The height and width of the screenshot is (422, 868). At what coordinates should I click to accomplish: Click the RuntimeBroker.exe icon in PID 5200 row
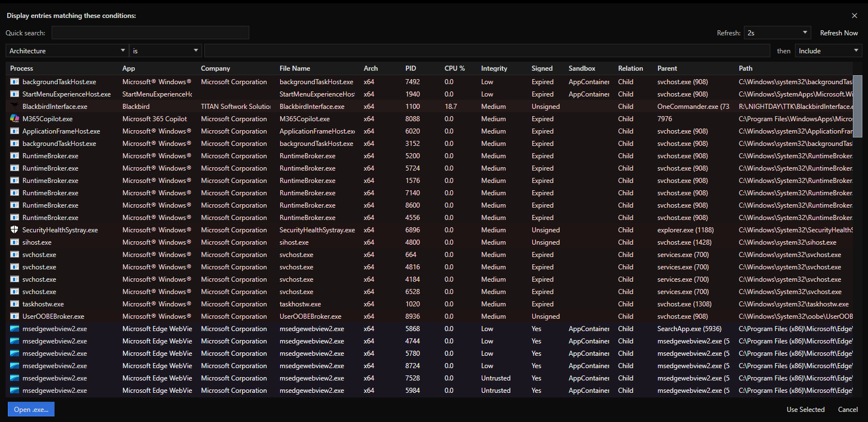click(x=15, y=156)
